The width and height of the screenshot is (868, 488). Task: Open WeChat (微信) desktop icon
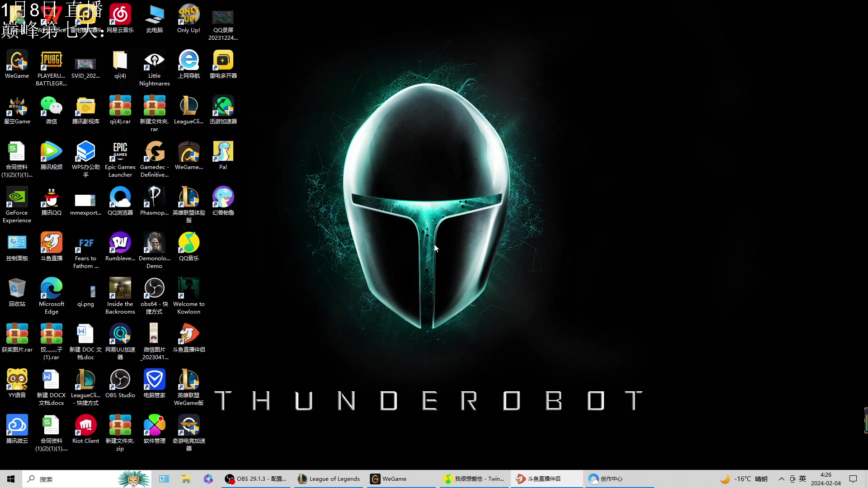(x=52, y=110)
